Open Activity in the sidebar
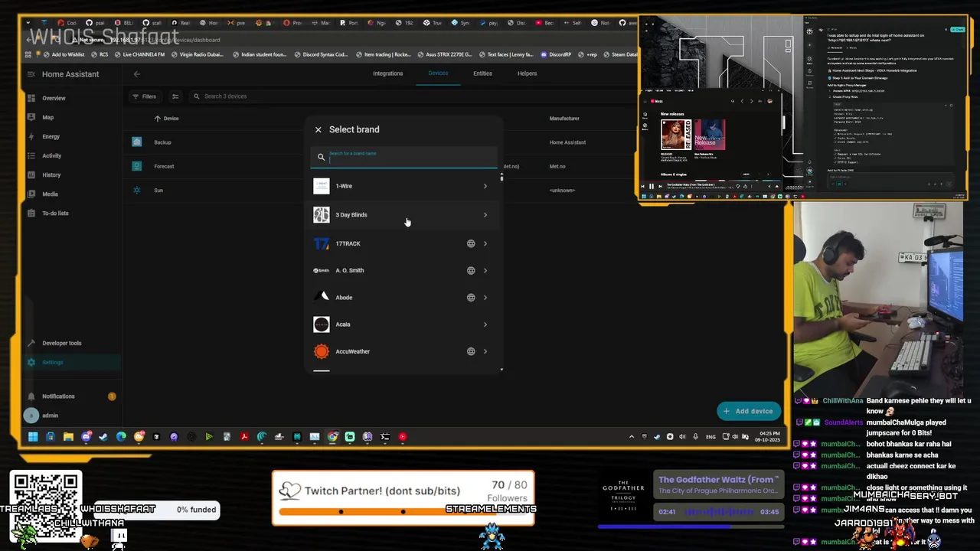 tap(72, 155)
